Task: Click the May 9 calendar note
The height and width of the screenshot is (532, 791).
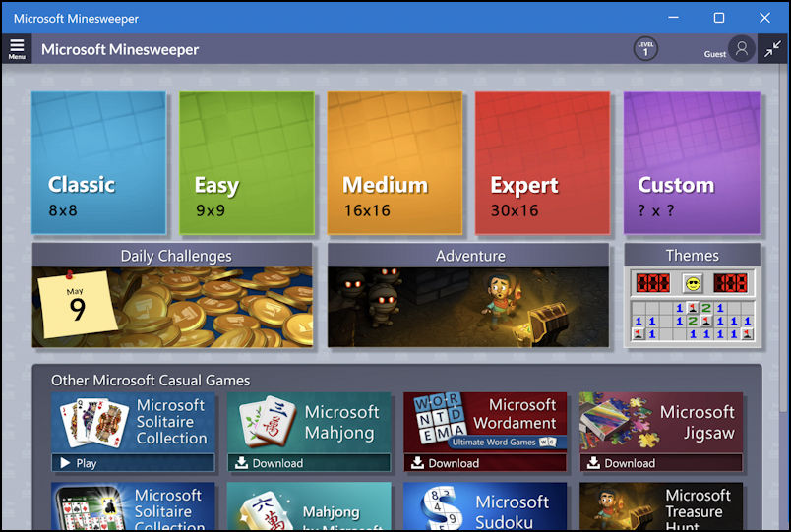Action: (77, 305)
